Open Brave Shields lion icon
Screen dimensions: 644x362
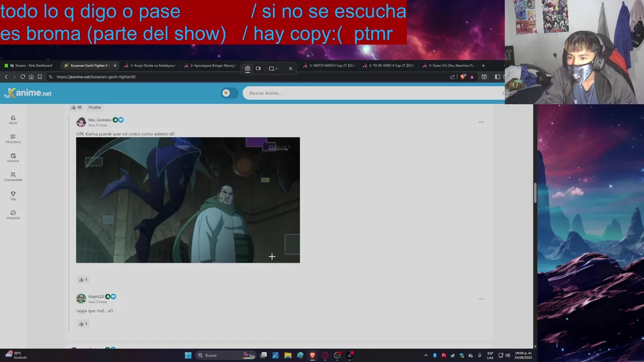coord(463,77)
